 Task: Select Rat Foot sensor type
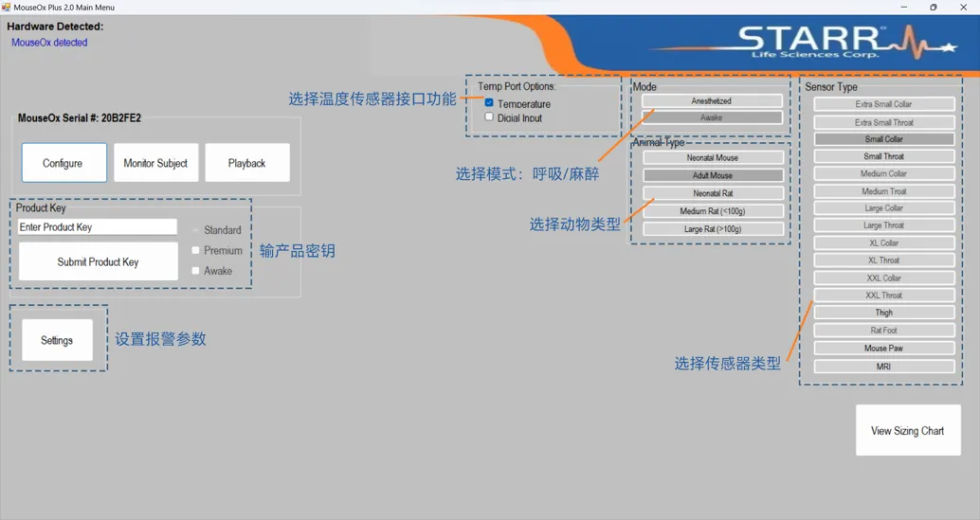(x=883, y=331)
